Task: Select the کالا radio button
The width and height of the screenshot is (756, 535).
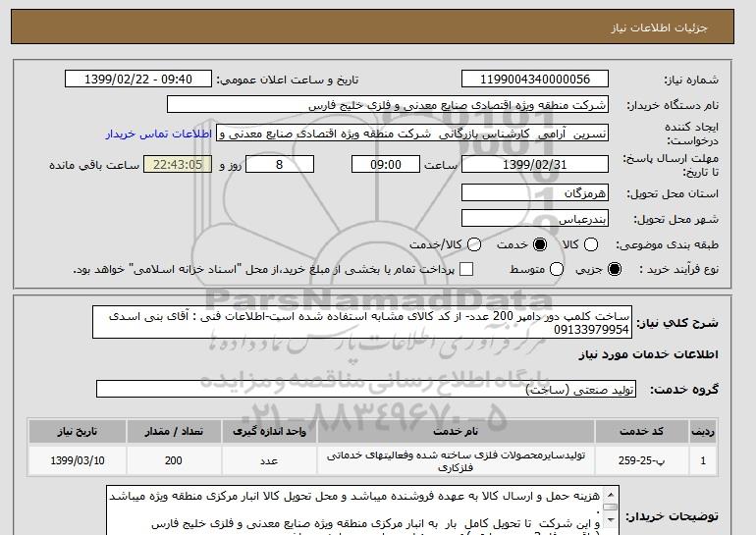Action: pos(591,244)
